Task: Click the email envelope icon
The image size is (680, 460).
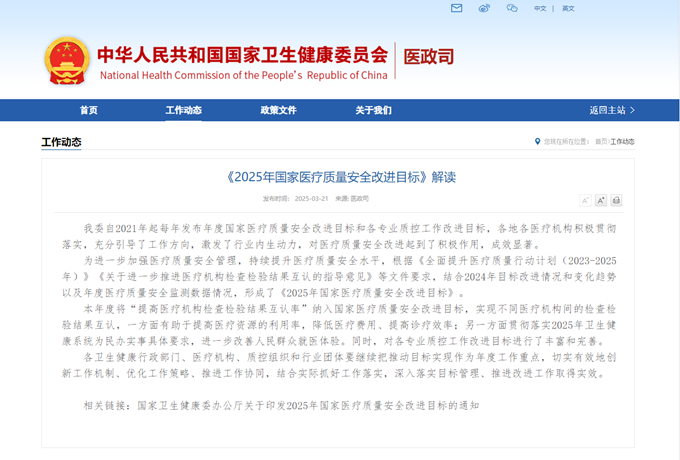Action: pos(456,8)
